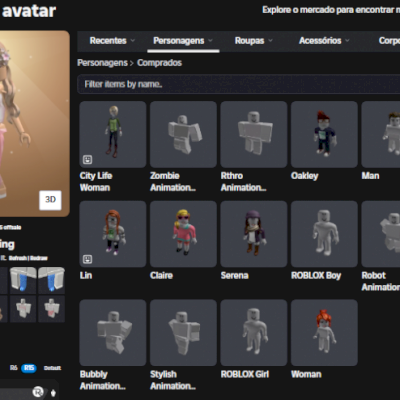The image size is (400, 400).
Task: Switch to the Acessórios tab
Action: tap(320, 41)
